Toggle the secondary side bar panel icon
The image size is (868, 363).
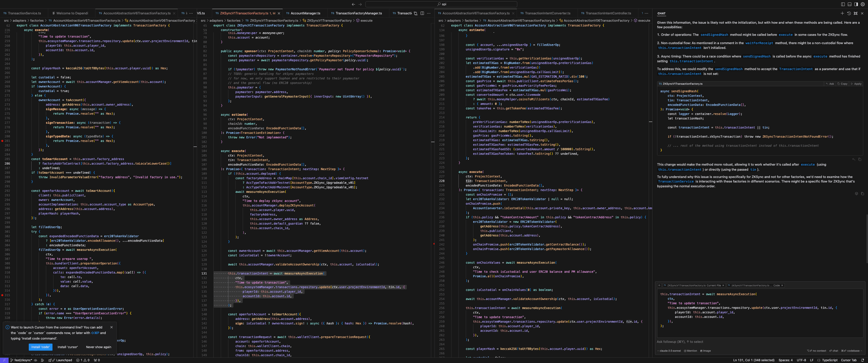[856, 4]
